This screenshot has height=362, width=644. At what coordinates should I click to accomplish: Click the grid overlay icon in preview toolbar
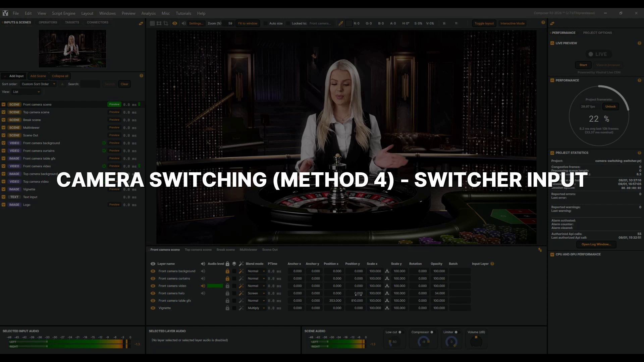tap(152, 23)
